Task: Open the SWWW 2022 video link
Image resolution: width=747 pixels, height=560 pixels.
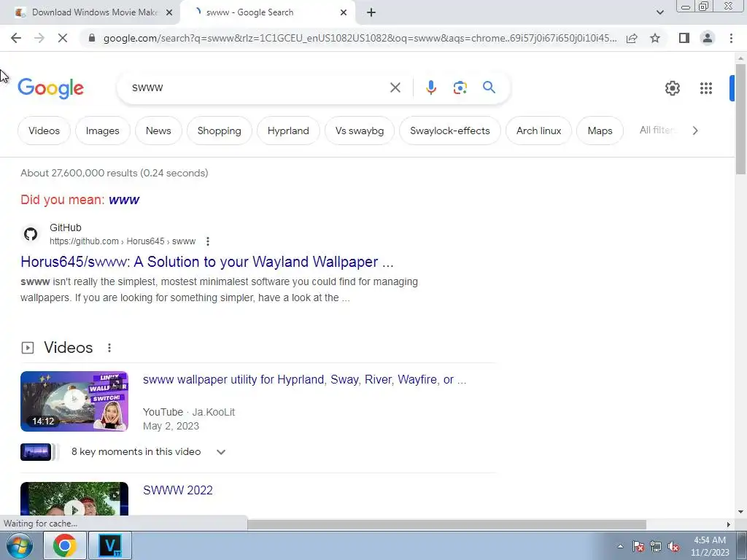Action: [178, 490]
